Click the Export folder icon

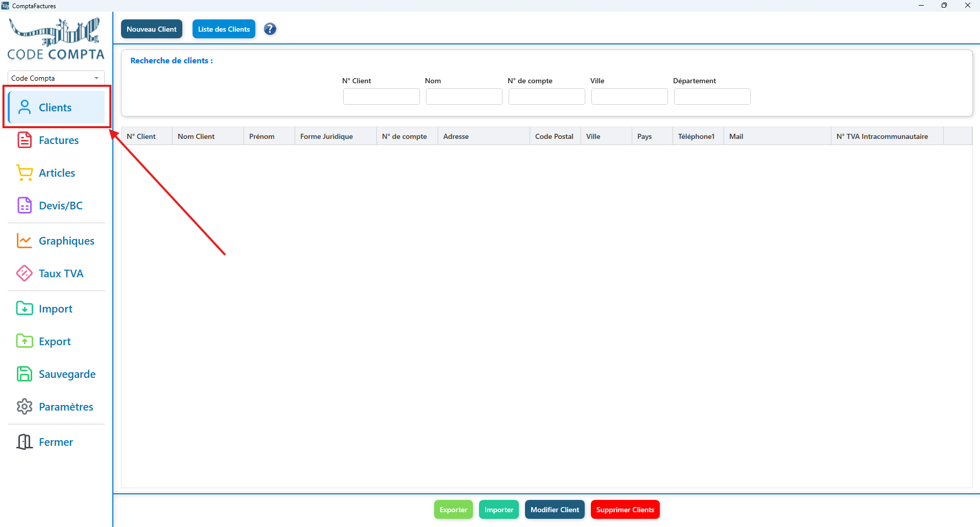point(25,341)
